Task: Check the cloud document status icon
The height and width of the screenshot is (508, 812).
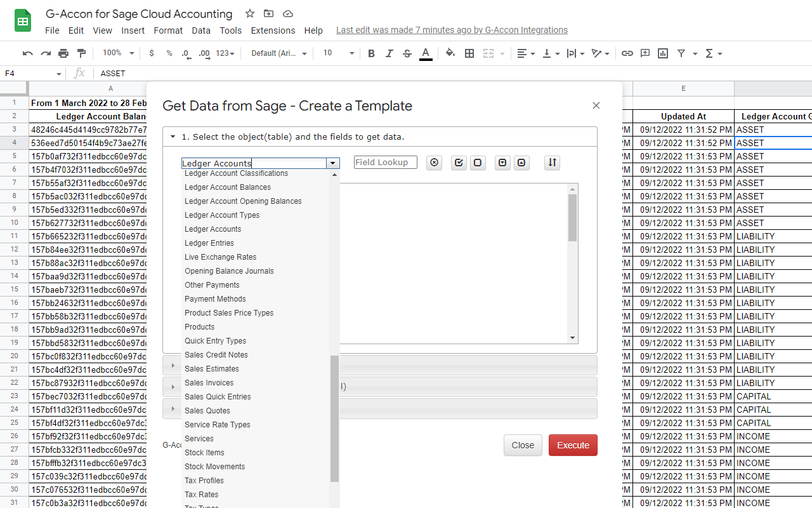Action: [x=288, y=14]
